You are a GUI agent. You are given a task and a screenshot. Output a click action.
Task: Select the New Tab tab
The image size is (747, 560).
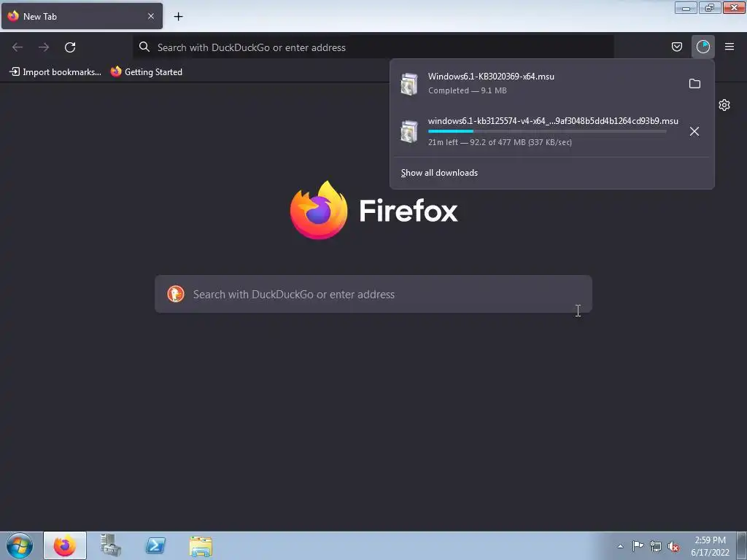tap(82, 16)
